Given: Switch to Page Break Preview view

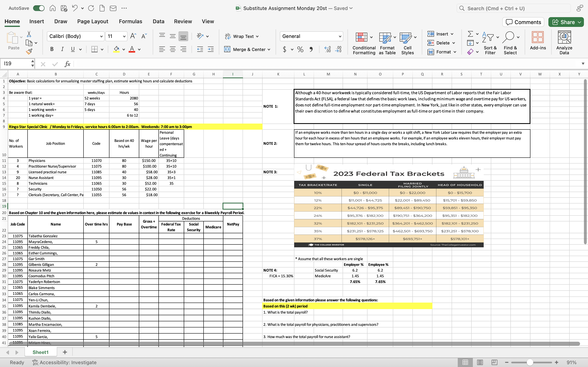Looking at the screenshot, I should 494,362.
